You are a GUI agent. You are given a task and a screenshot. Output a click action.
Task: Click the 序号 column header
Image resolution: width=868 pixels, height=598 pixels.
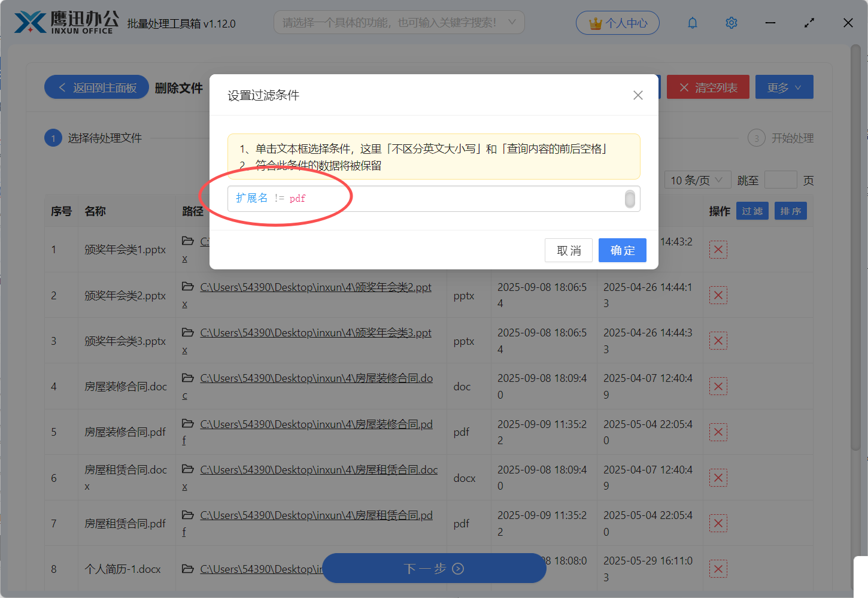(61, 211)
